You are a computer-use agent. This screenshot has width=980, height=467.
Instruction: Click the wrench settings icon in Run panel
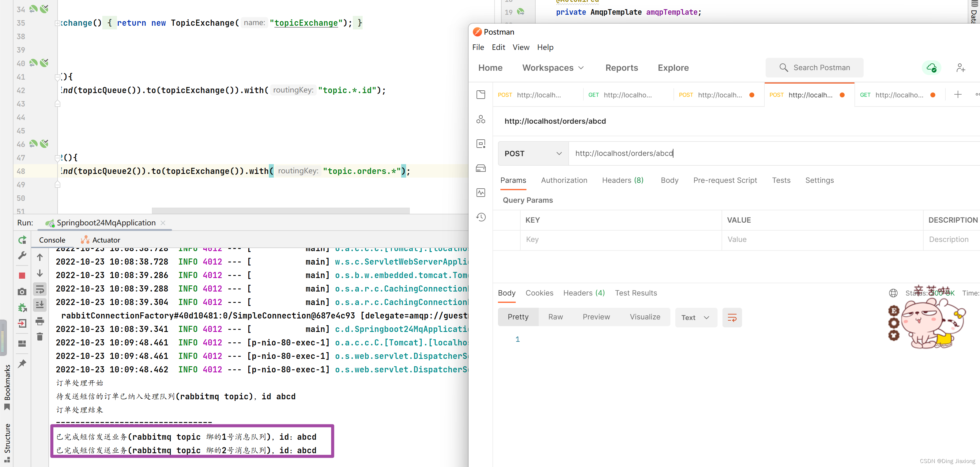[x=22, y=256]
